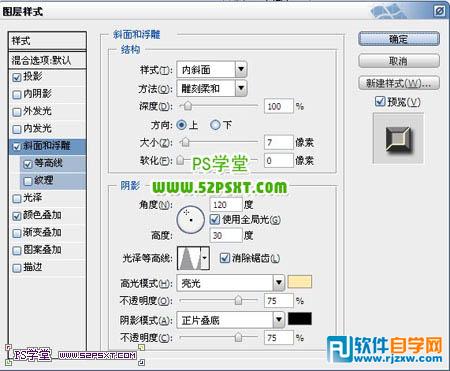
Task: Click the highlight 不透明度(O) slider handle
Action: click(x=238, y=300)
